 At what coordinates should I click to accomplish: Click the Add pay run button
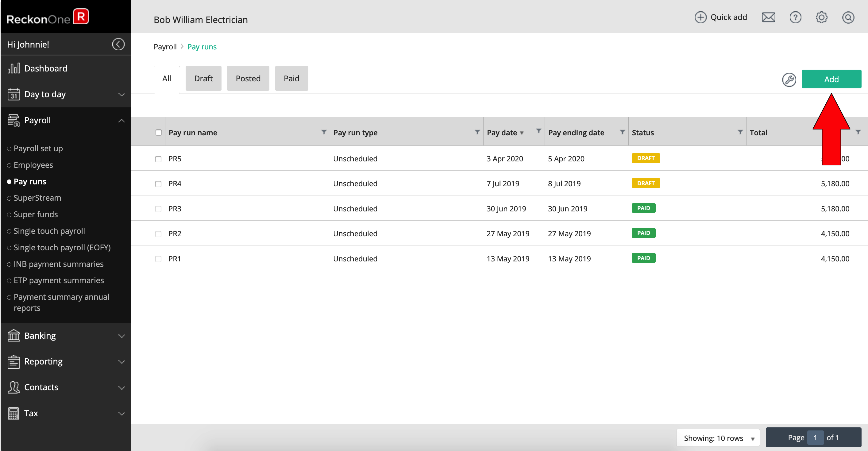(x=832, y=79)
